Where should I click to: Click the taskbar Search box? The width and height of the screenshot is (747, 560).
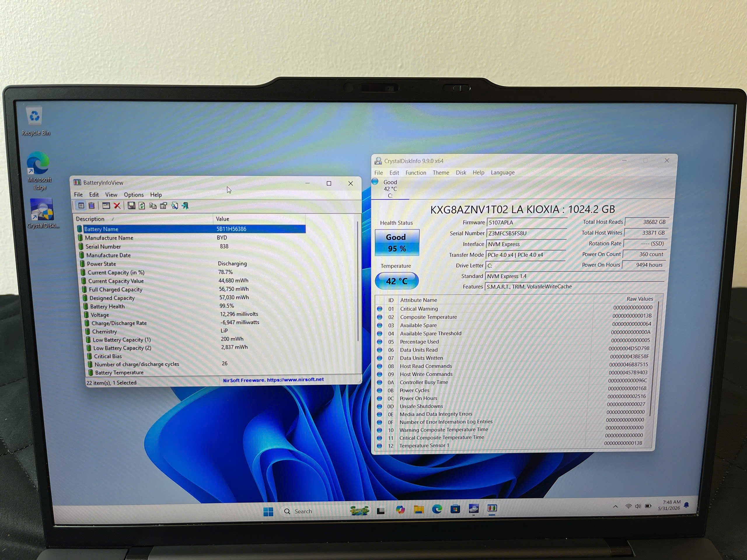[325, 511]
